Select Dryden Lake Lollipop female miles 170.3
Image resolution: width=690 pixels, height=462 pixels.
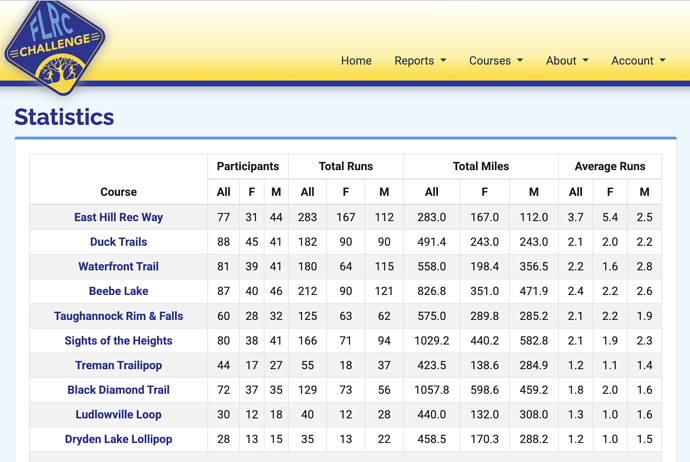tap(484, 439)
